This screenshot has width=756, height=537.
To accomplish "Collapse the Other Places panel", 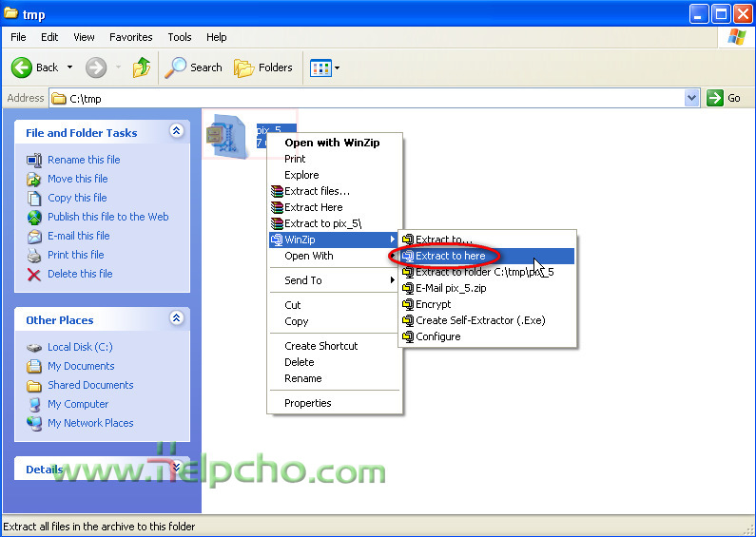I will point(177,317).
